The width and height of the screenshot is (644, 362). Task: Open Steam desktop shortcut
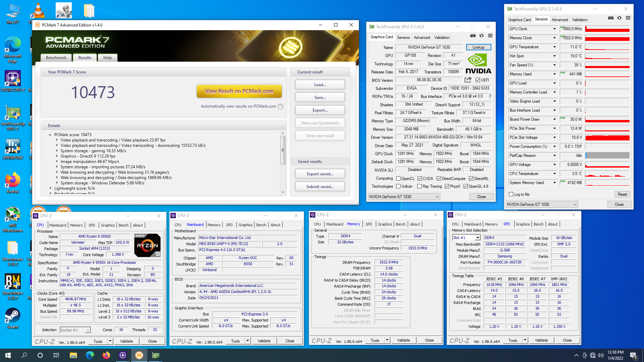(x=12, y=318)
